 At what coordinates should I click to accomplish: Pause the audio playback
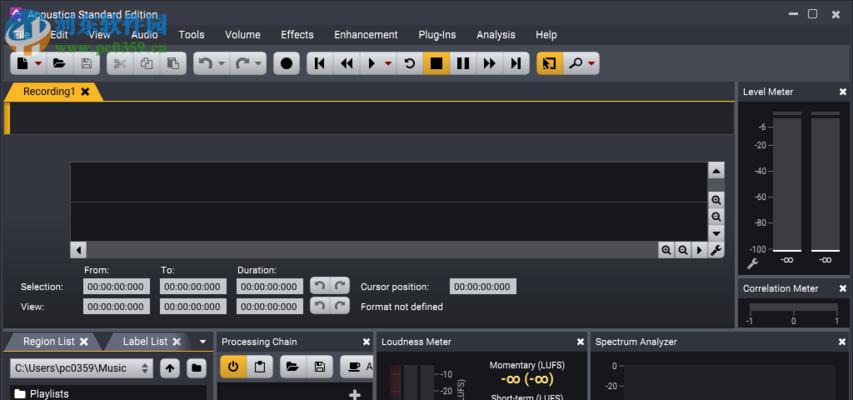(x=463, y=64)
